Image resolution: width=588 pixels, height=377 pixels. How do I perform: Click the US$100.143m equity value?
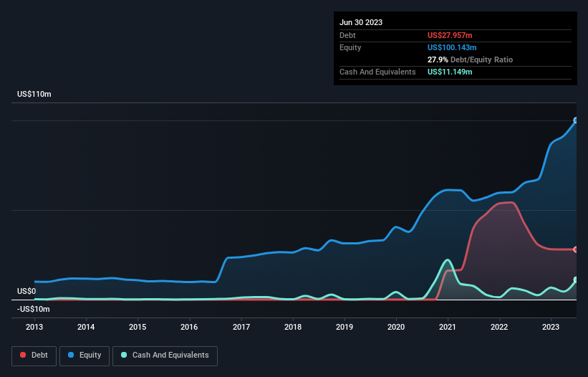click(x=452, y=47)
